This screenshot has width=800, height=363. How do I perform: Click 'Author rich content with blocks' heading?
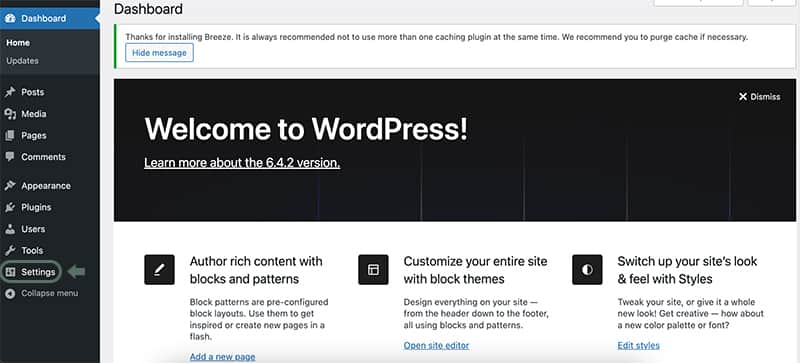tap(256, 270)
